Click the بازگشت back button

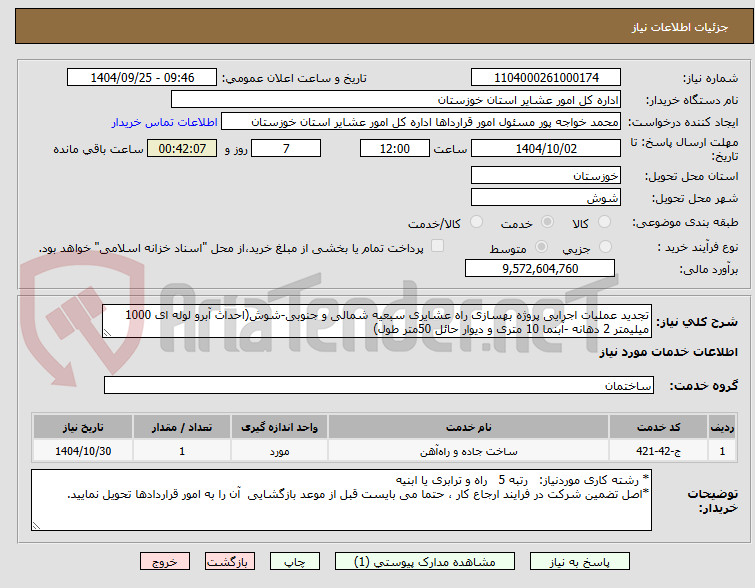point(230,562)
